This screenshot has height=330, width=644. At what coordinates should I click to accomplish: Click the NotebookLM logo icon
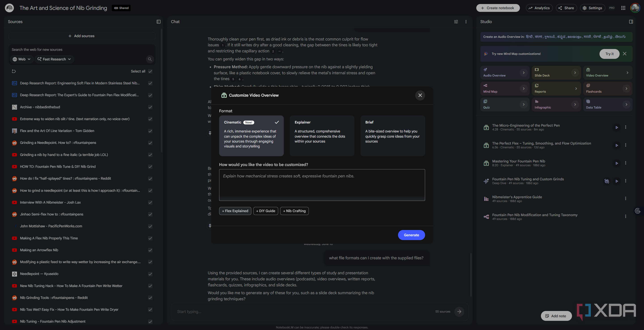tap(9, 8)
